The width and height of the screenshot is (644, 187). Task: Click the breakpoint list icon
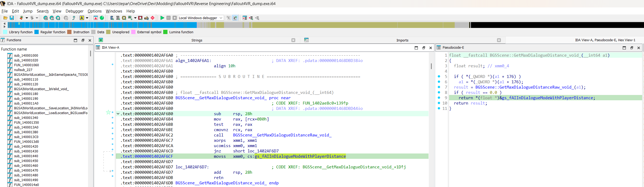(245, 18)
